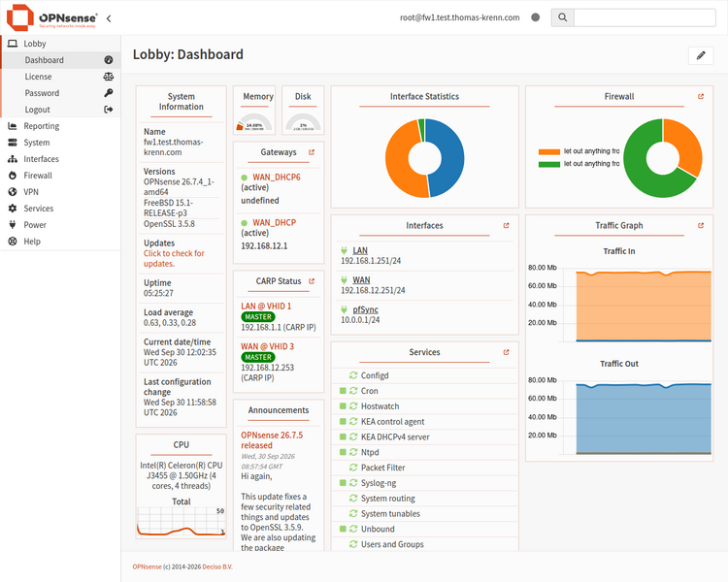This screenshot has height=582, width=728.
Task: Restart the Users and Groups service
Action: coord(353,544)
